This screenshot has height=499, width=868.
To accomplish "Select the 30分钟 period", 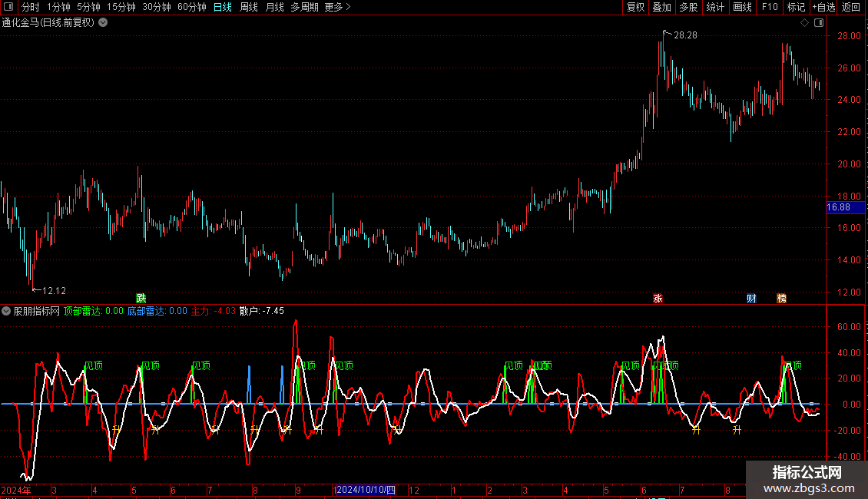I will [x=157, y=7].
